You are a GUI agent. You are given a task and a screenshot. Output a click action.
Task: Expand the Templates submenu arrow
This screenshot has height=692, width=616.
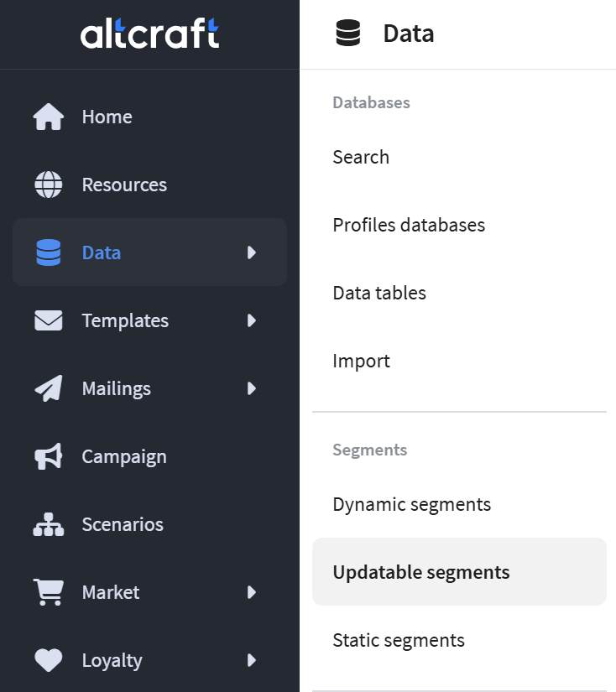(x=252, y=320)
